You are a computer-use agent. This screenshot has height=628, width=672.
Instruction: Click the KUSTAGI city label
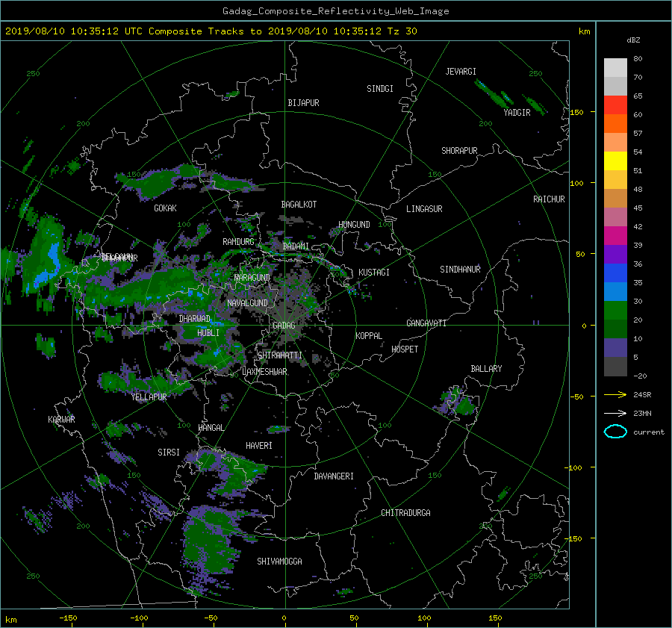pyautogui.click(x=374, y=273)
